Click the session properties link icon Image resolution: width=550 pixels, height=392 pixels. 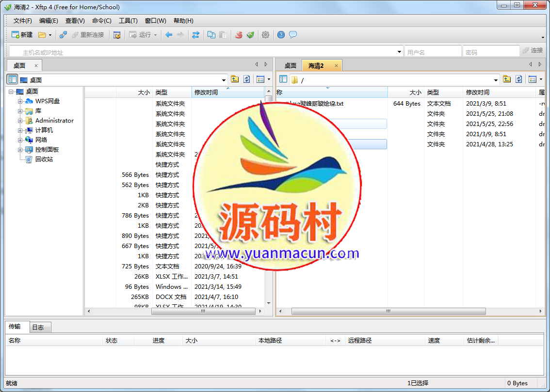pos(63,35)
